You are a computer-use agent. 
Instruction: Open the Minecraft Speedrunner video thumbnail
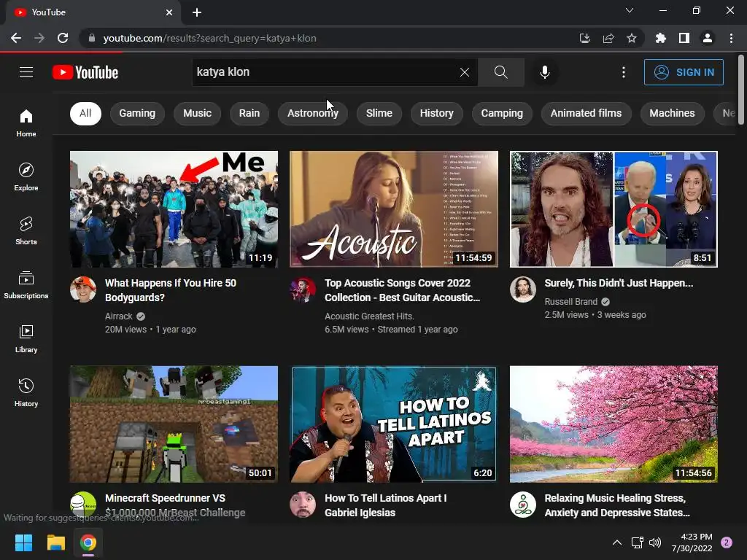174,424
